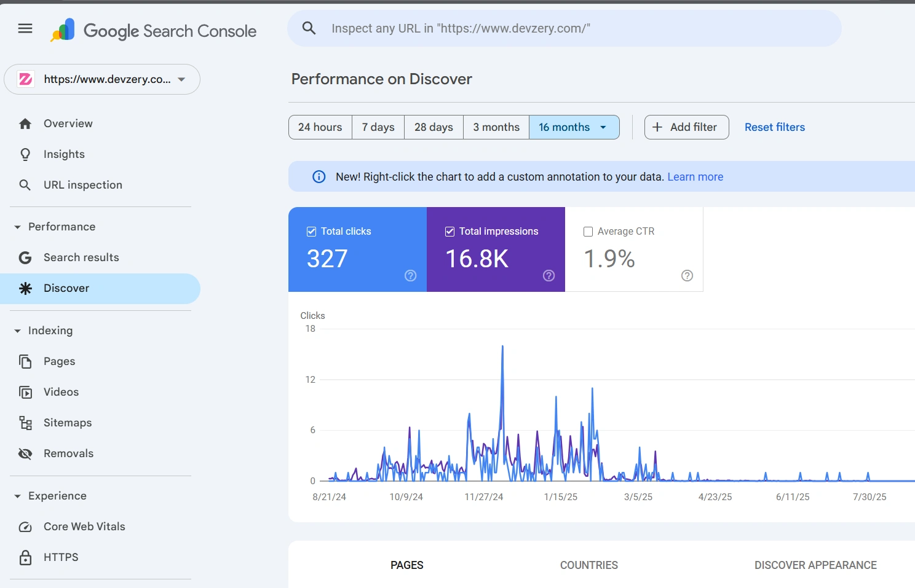The width and height of the screenshot is (915, 588).
Task: Click the Removals crossed-eye icon
Action: (25, 453)
